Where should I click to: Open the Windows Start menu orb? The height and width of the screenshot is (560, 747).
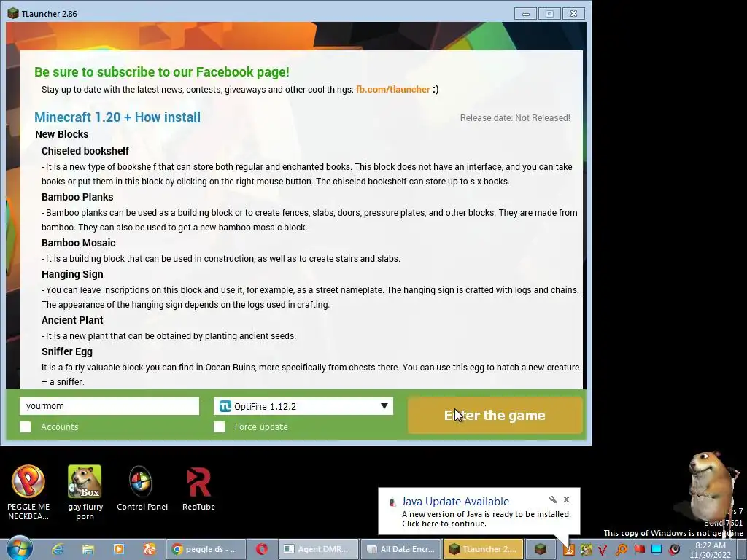coord(19,548)
